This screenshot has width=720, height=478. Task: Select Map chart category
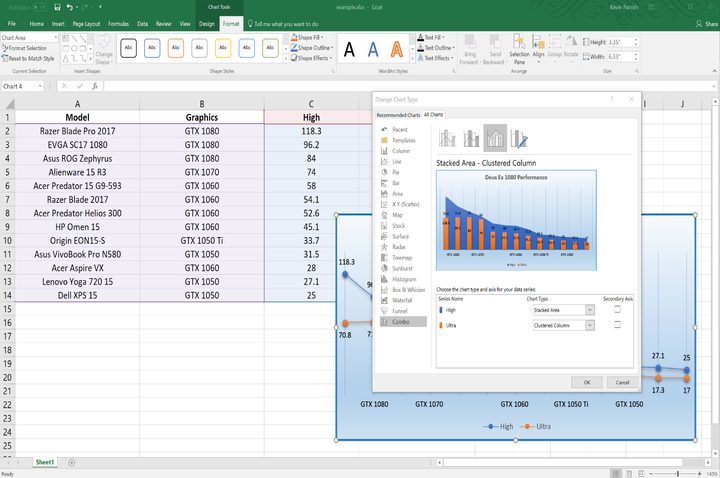click(400, 215)
